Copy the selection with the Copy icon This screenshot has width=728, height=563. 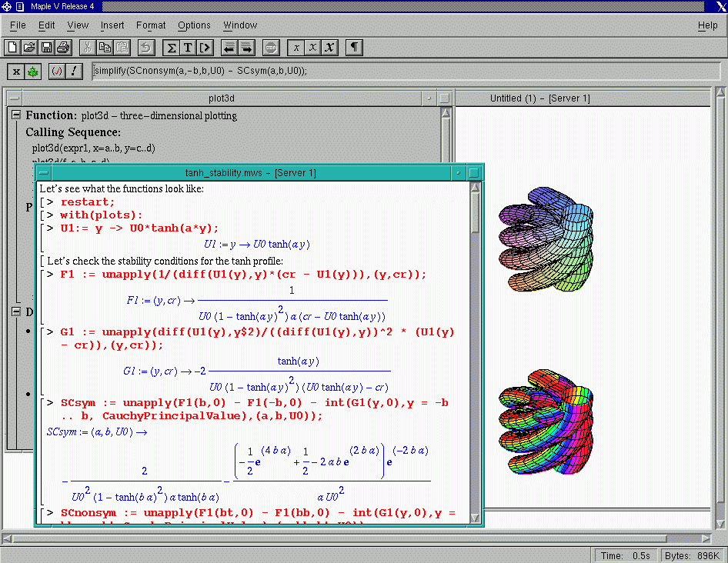105,48
